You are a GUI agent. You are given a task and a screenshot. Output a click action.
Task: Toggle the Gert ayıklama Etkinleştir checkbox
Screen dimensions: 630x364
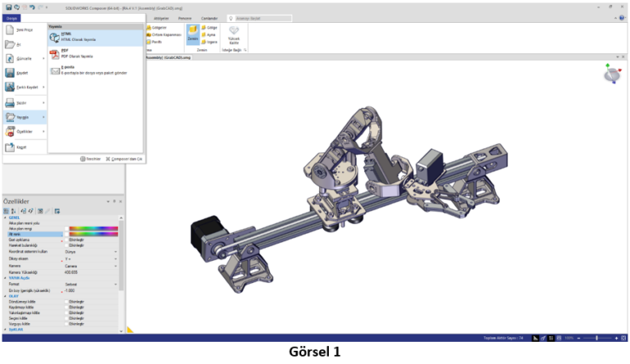pos(67,239)
